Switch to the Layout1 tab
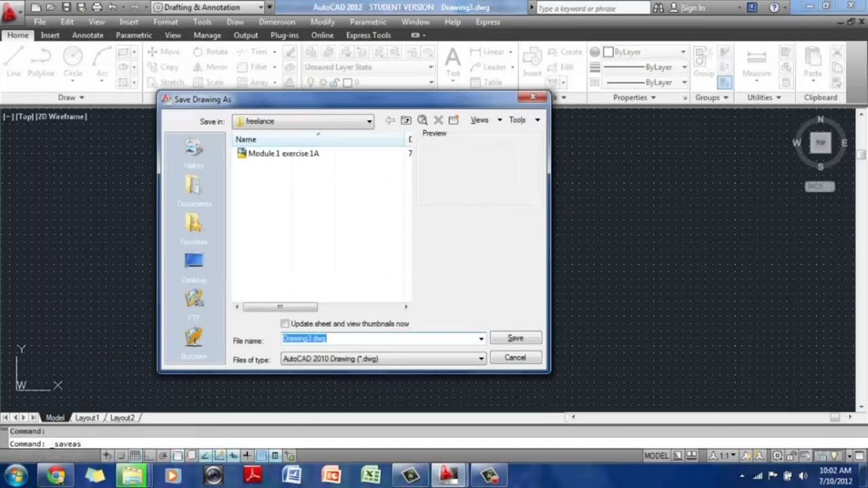Viewport: 868px width, 488px height. 87,418
